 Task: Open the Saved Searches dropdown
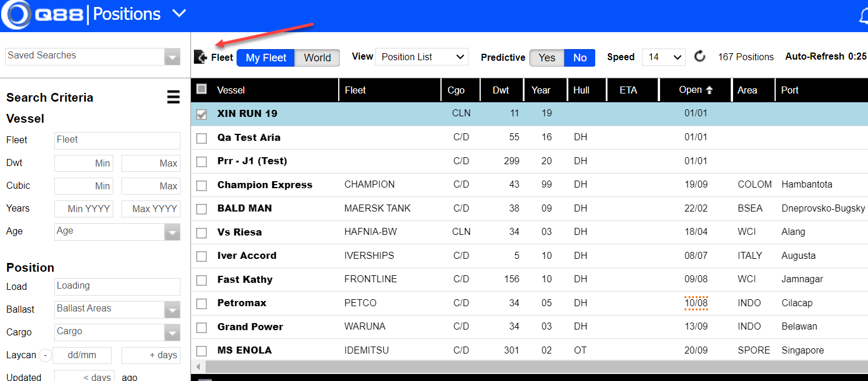click(x=172, y=57)
